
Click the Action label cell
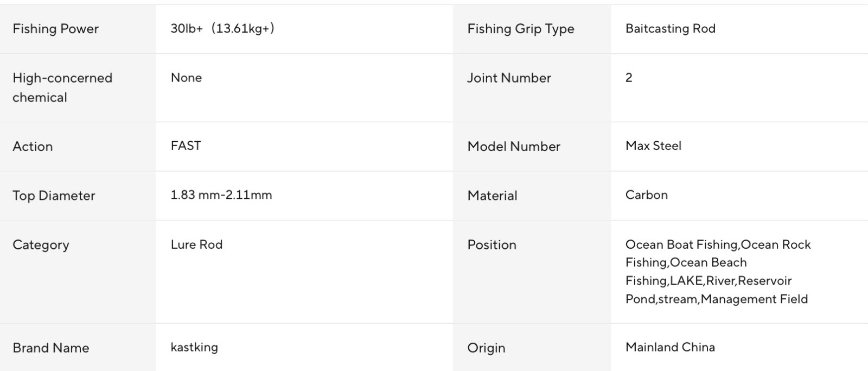click(78, 147)
